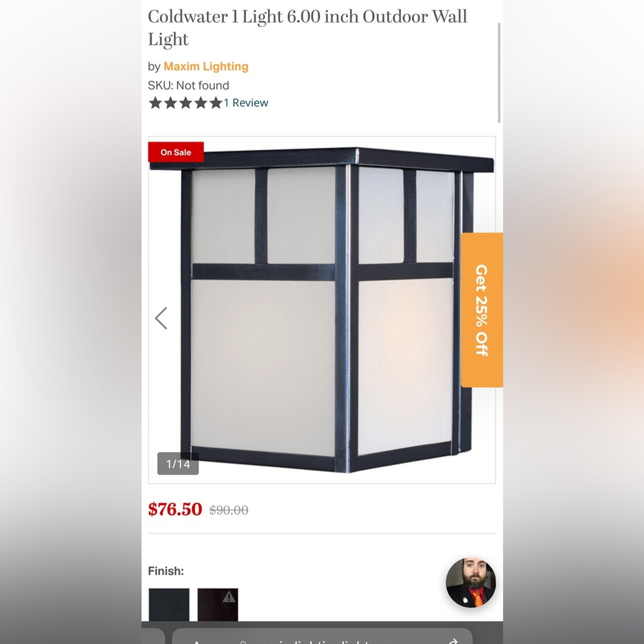The height and width of the screenshot is (644, 644).
Task: Open chat with the bearded man avatar
Action: point(471,582)
